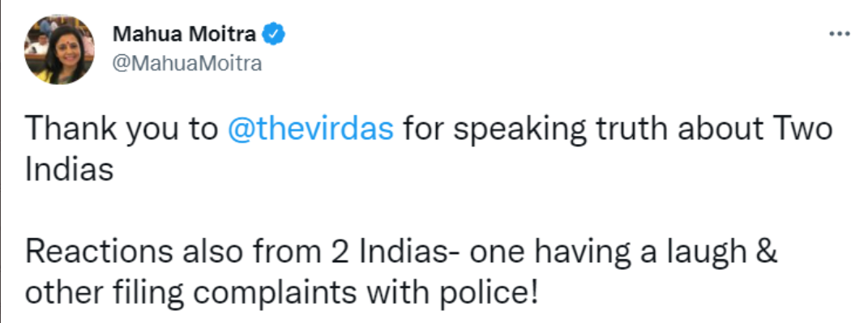Click the standalone word "Indias" on second line
Screen dimensions: 868x323
click(69, 170)
